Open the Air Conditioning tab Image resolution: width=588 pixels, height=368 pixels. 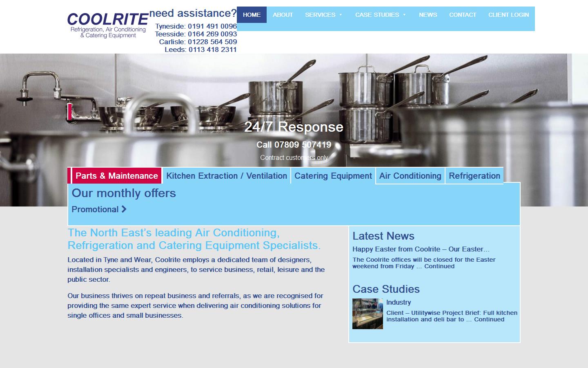(x=410, y=176)
